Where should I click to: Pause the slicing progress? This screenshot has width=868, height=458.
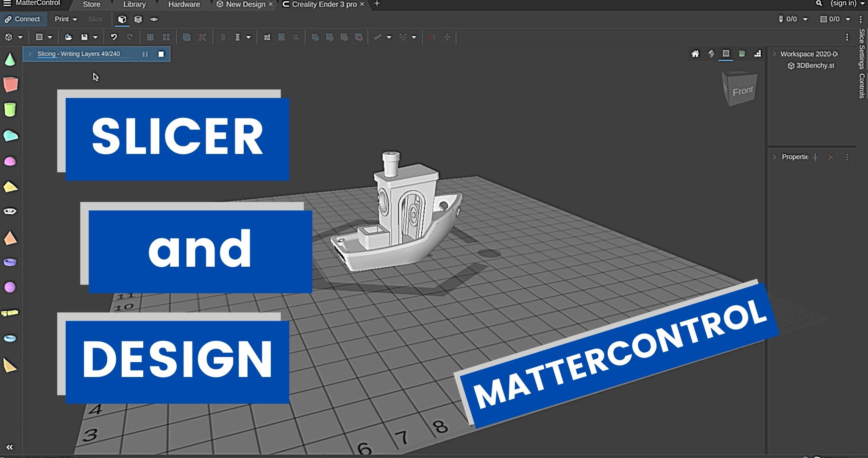pyautogui.click(x=145, y=54)
